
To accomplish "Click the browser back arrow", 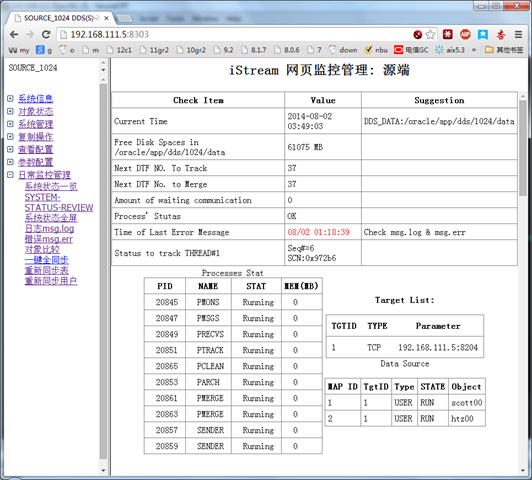I will click(x=14, y=35).
